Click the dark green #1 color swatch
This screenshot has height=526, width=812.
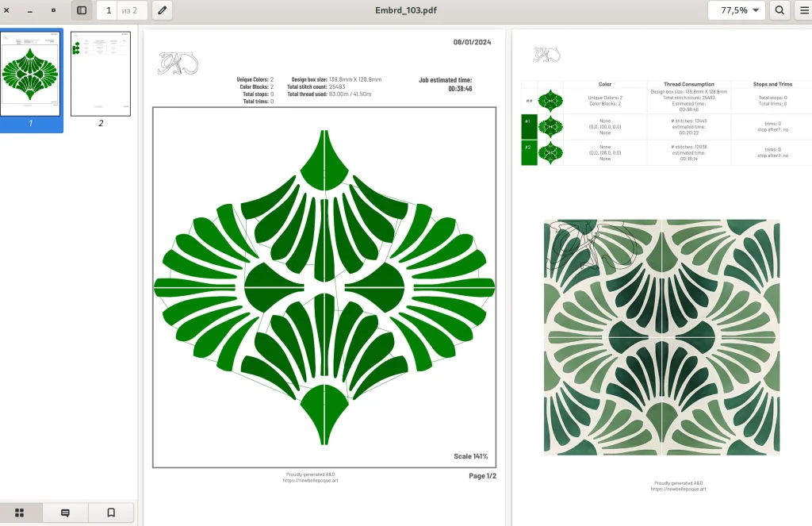click(529, 127)
